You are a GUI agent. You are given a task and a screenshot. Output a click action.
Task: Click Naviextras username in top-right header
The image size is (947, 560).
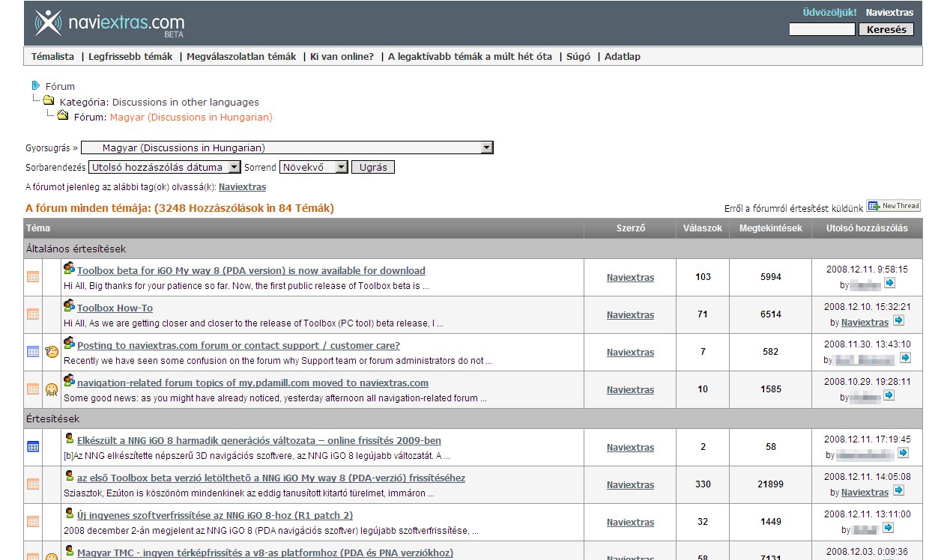coord(889,12)
